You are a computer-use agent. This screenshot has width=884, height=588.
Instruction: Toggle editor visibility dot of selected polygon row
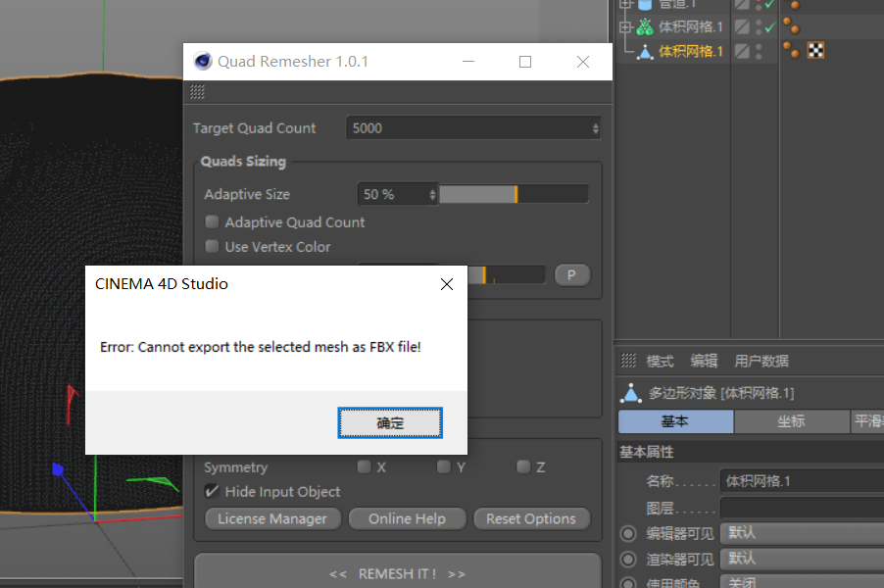tap(759, 47)
